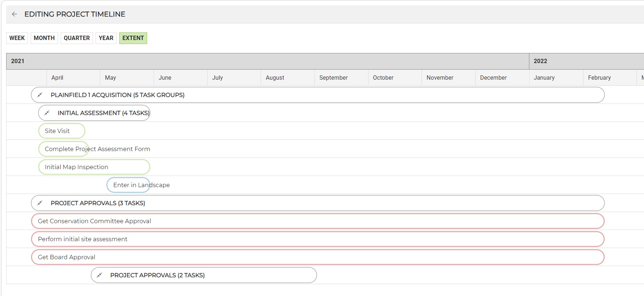Select the Year view button
The width and height of the screenshot is (644, 296).
tap(106, 38)
